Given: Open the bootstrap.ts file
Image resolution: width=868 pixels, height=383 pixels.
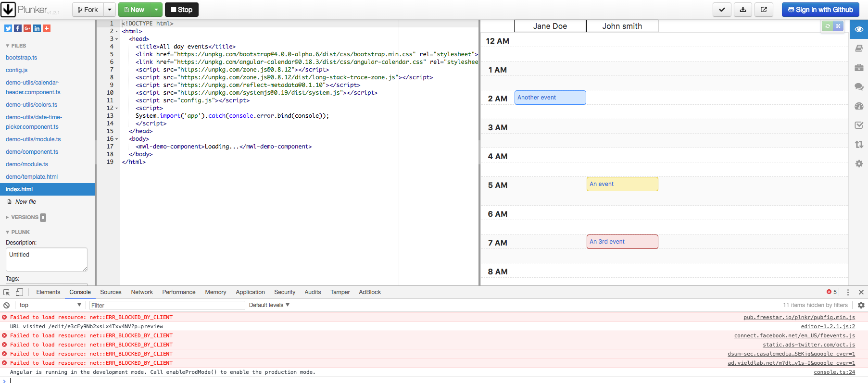Looking at the screenshot, I should click(22, 58).
